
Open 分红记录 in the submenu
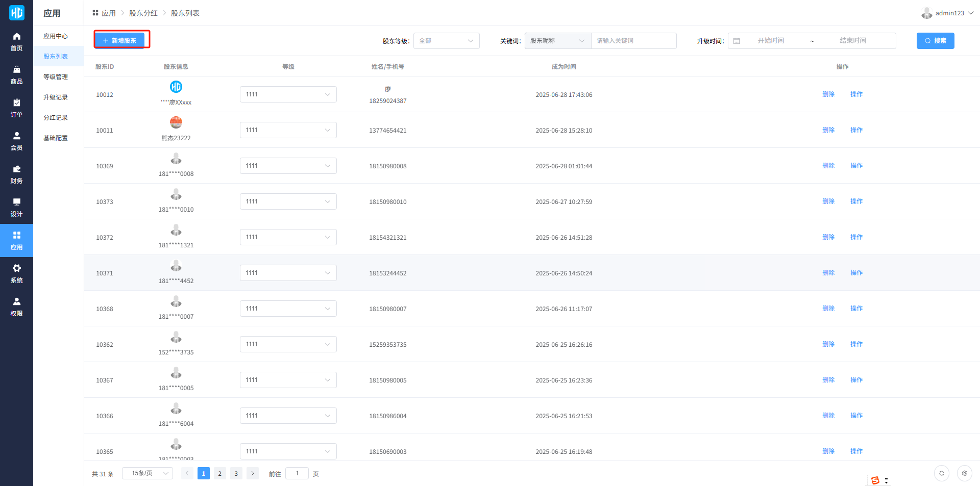click(56, 118)
